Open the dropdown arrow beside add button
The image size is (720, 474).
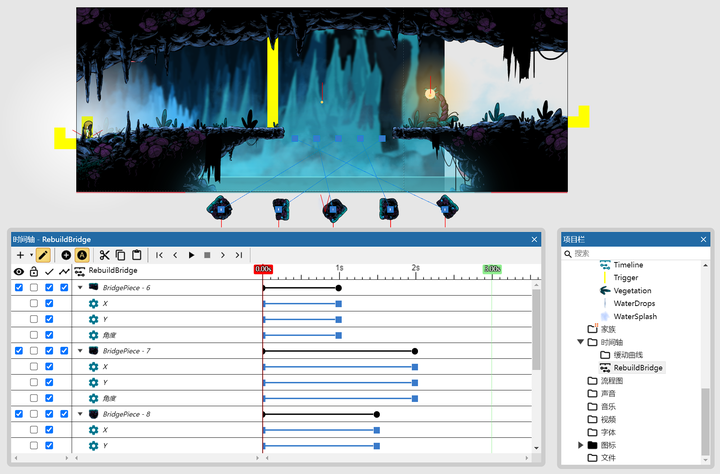(31, 255)
